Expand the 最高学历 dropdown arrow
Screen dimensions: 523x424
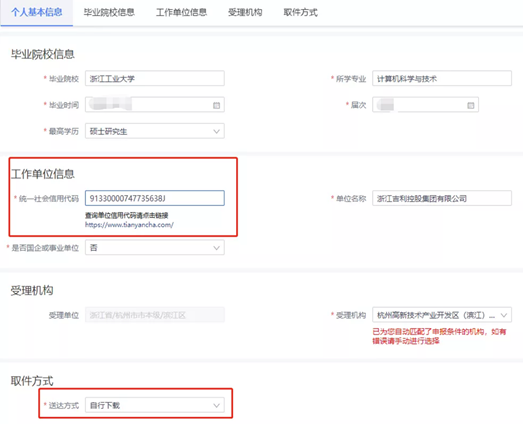tap(216, 131)
